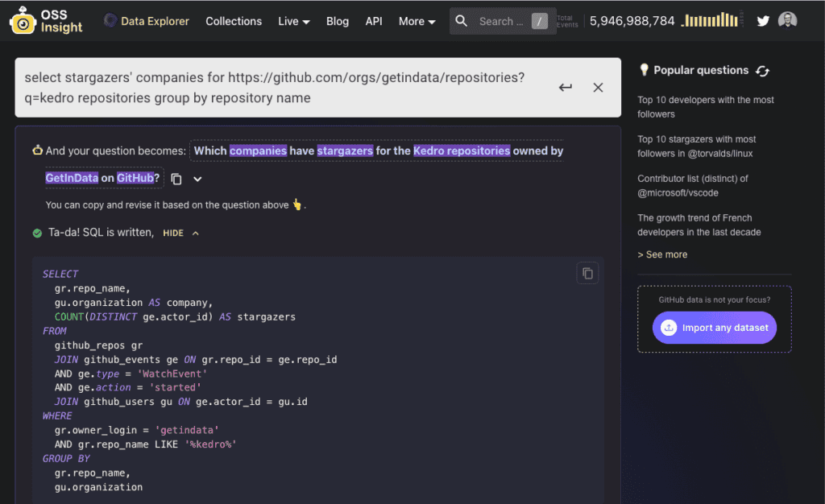Viewport: 825px width, 504px height.
Task: Switch to the Collections page
Action: [234, 21]
